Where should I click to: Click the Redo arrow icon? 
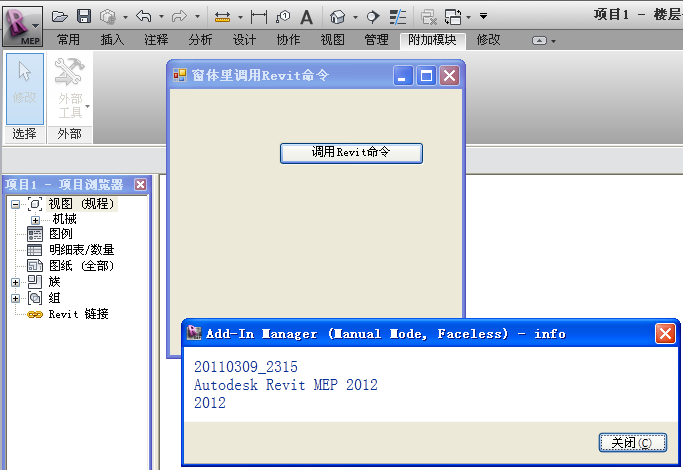pyautogui.click(x=179, y=17)
